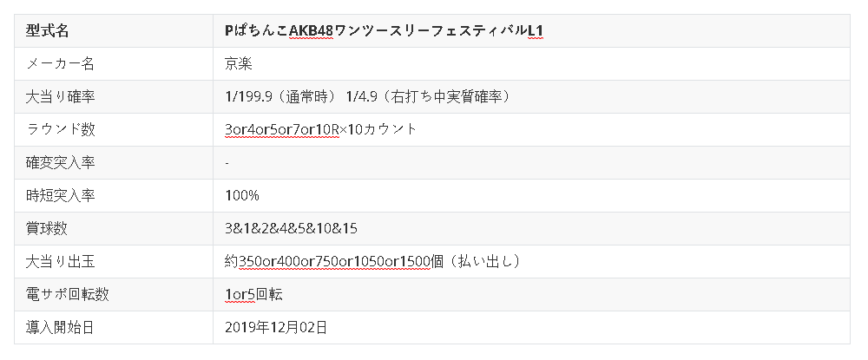Click the 確変突入率 row label
This screenshot has width=868, height=360.
[61, 162]
